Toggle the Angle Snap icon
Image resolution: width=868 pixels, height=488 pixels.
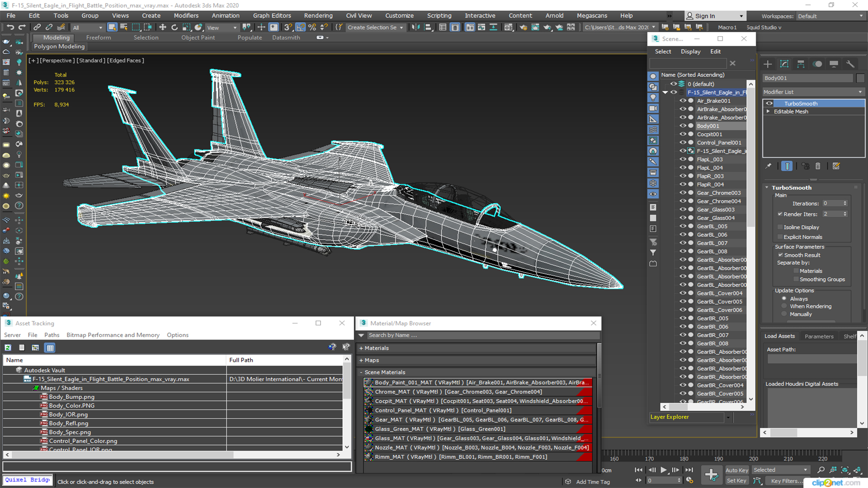(x=300, y=27)
